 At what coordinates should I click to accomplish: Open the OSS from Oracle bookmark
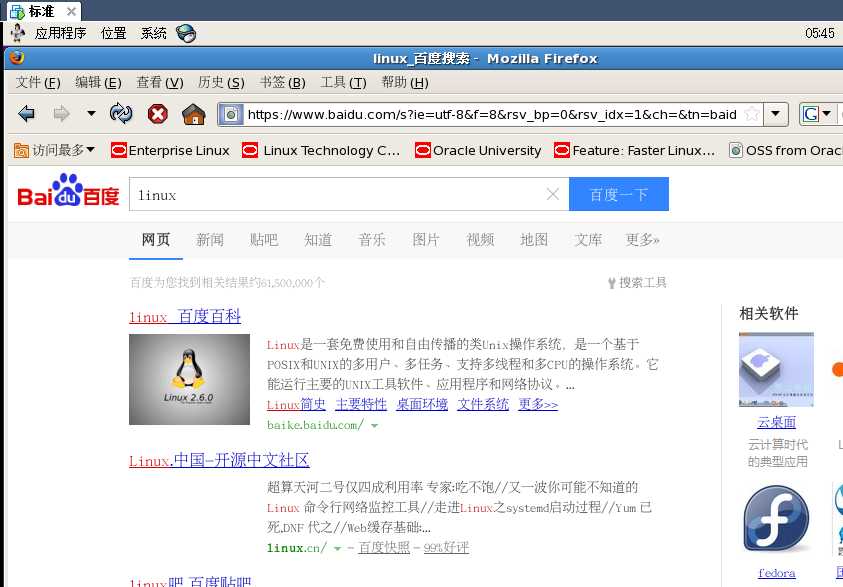point(785,151)
